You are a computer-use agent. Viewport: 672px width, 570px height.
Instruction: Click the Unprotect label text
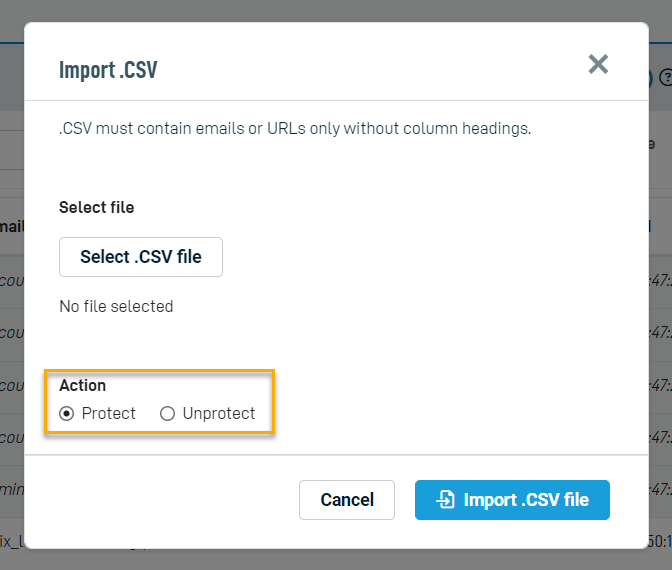point(219,414)
